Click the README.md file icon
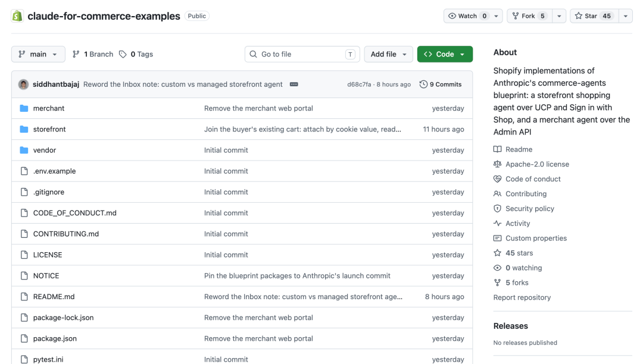Image resolution: width=643 pixels, height=364 pixels. pyautogui.click(x=24, y=296)
